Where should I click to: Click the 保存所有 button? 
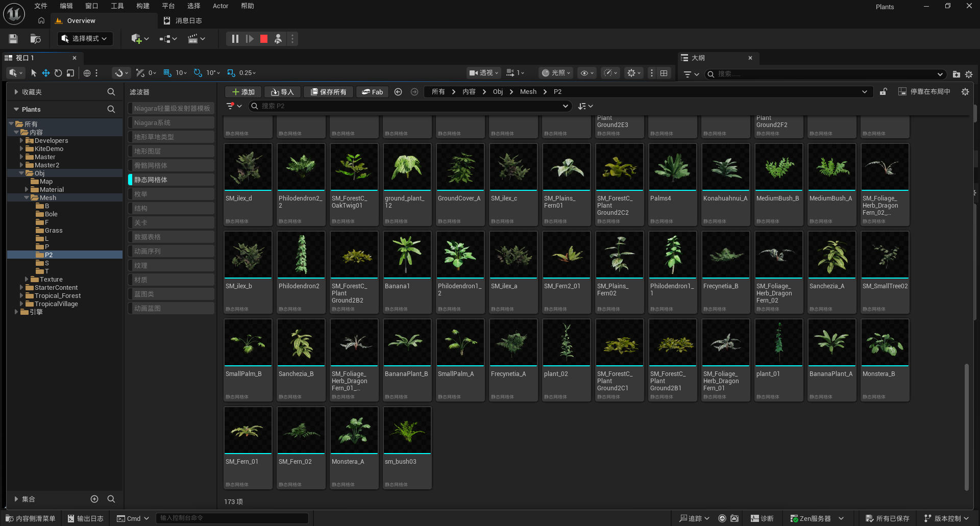click(329, 92)
